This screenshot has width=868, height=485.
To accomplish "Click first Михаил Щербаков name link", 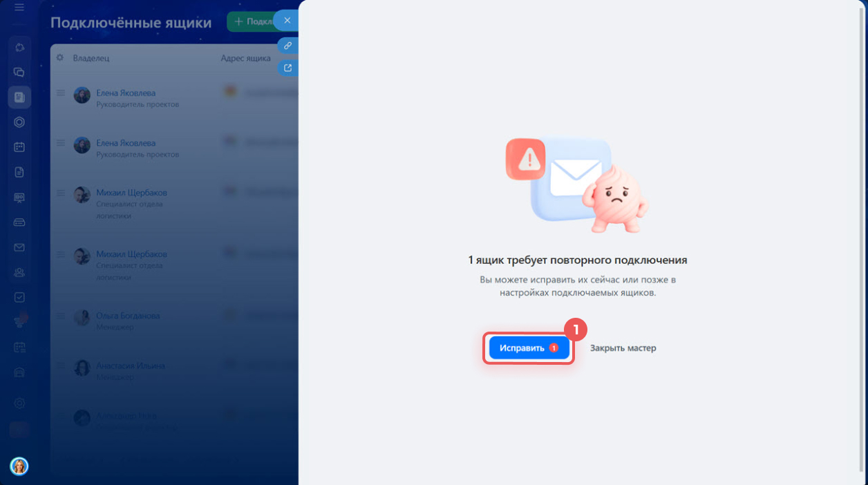I will point(131,193).
